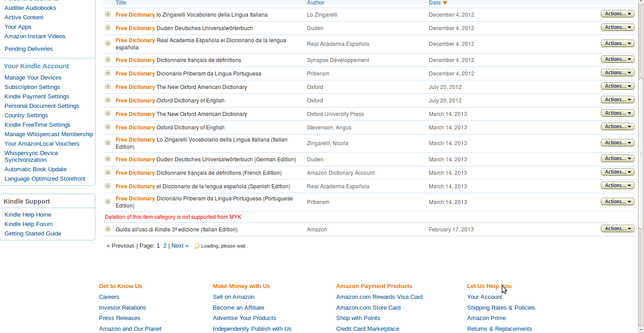Open Actions for Diccionario (Spanish Edition)

tap(617, 186)
